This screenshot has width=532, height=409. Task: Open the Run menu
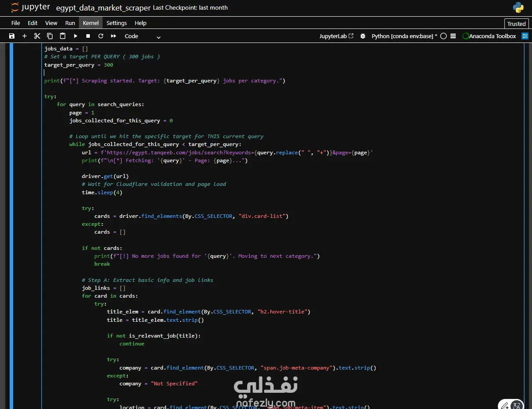pyautogui.click(x=70, y=23)
